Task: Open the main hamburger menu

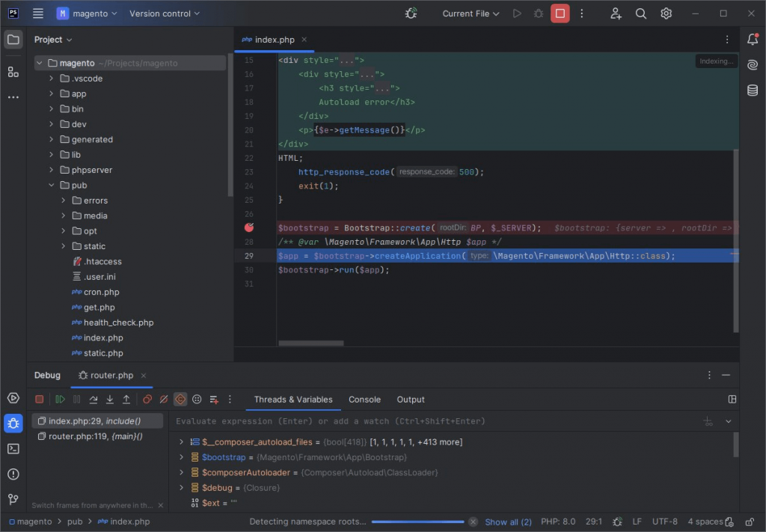Action: [38, 13]
